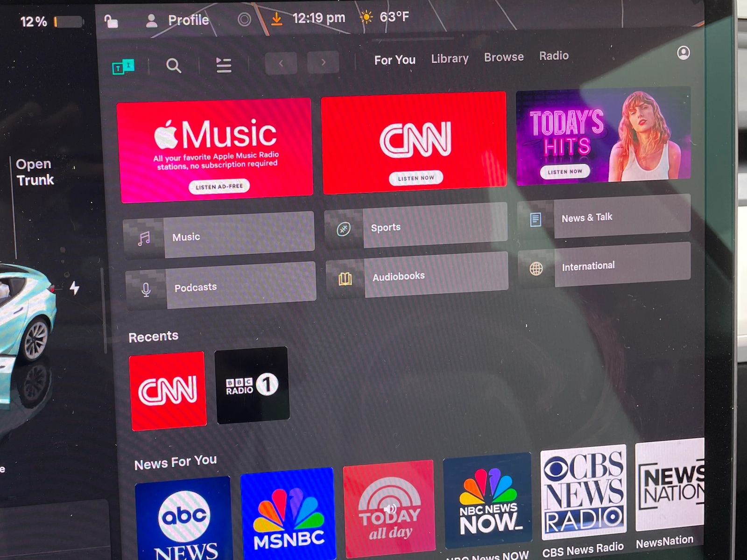The image size is (747, 560).
Task: Go forward with the right chevron
Action: [x=323, y=62]
